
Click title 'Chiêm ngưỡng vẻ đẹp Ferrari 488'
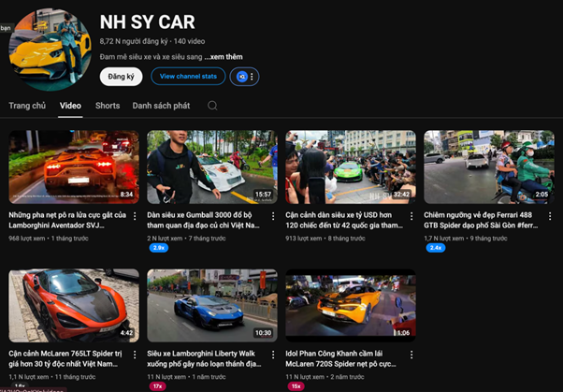tap(481, 220)
